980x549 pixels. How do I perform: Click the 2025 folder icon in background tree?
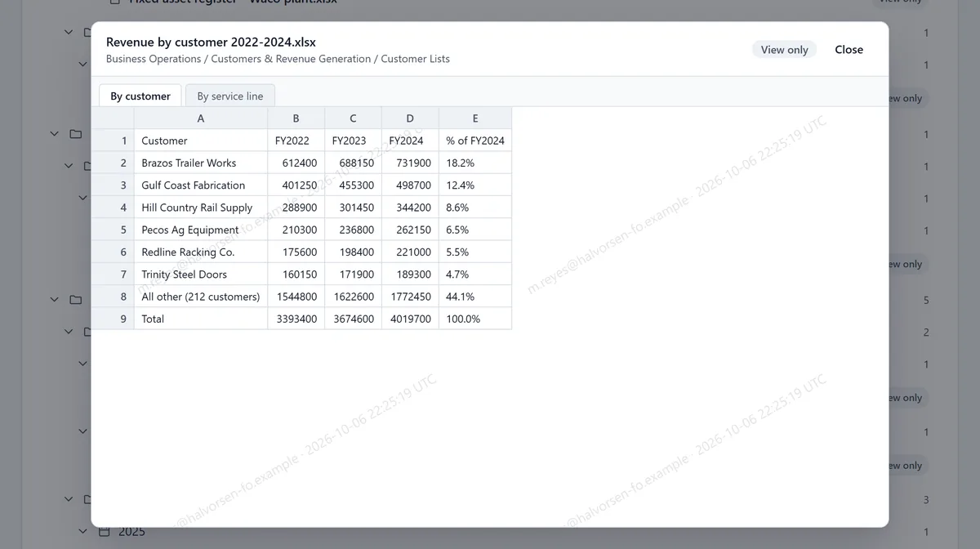(104, 532)
